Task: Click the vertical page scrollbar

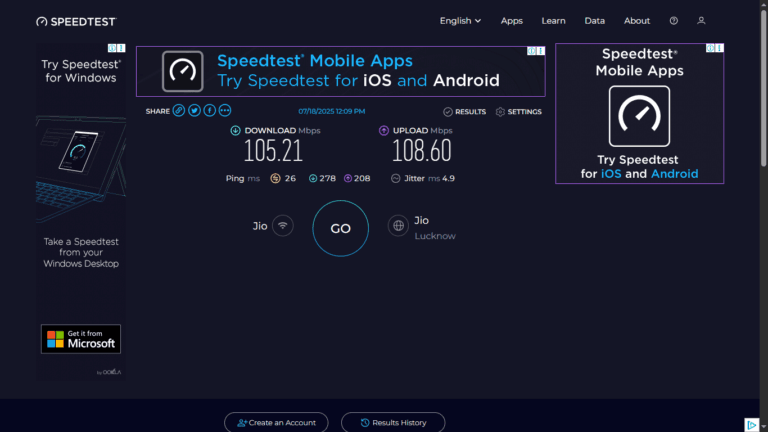Action: (764, 88)
